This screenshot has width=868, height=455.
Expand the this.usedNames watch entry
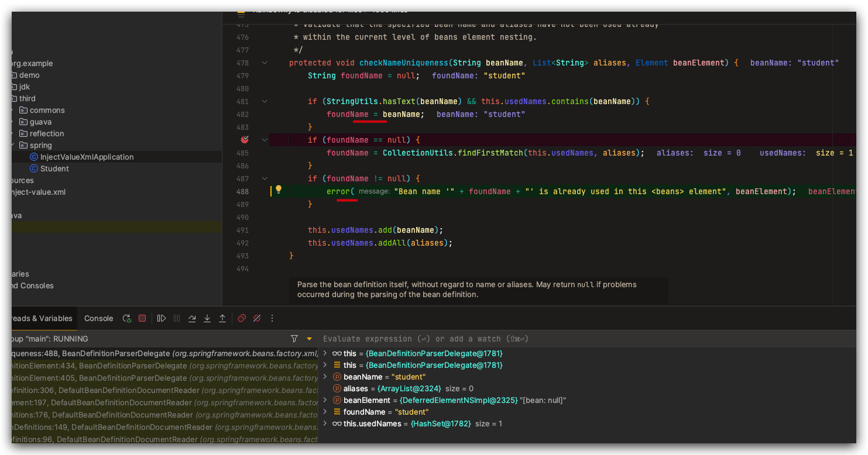[x=325, y=423]
